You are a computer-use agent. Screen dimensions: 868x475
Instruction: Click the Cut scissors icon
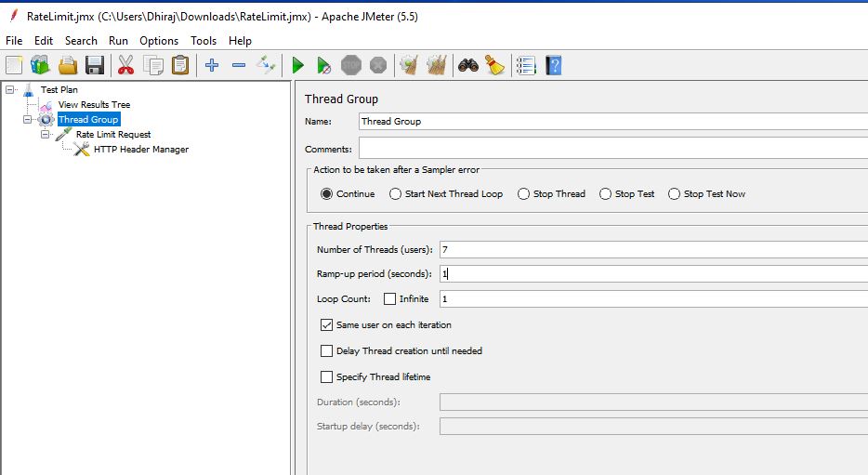click(125, 65)
